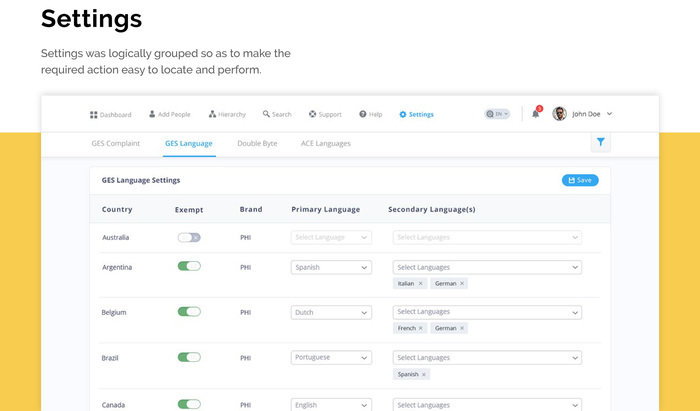Click the Australia country cell
This screenshot has width=700, height=411.
click(116, 237)
